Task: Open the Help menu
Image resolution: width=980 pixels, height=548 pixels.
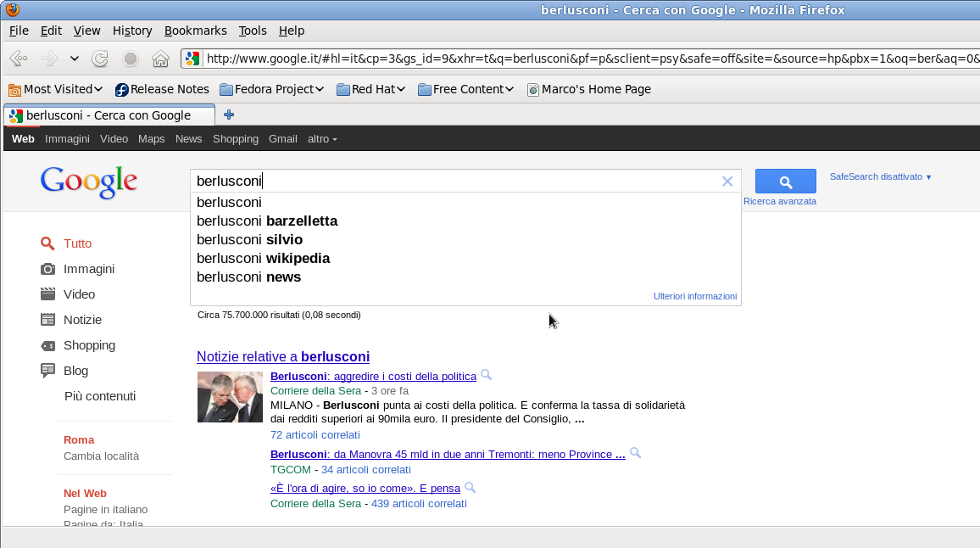Action: (x=292, y=31)
